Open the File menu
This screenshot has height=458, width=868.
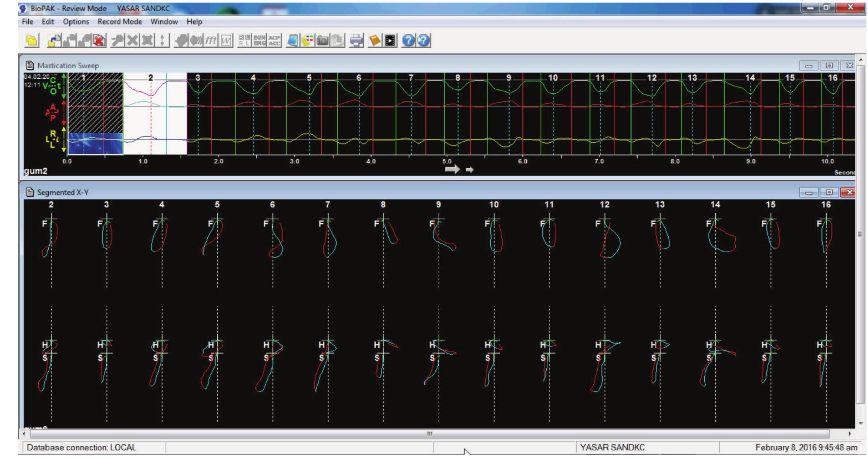click(x=27, y=22)
